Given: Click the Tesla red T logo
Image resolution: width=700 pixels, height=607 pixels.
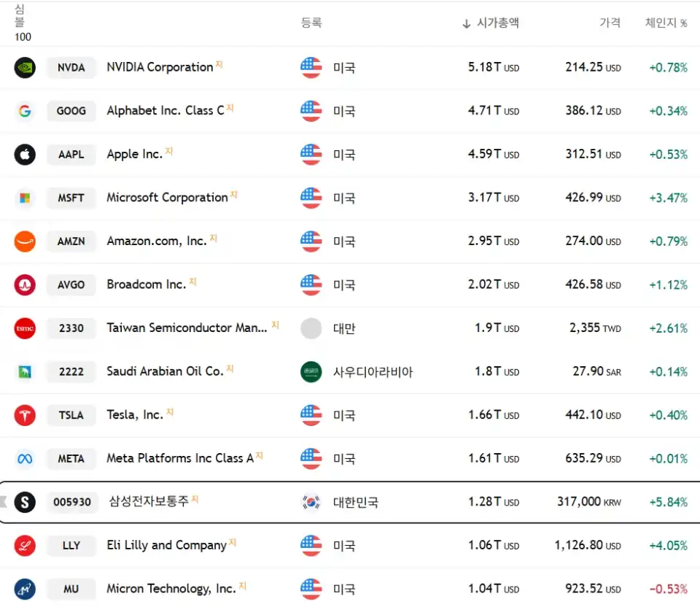Looking at the screenshot, I should tap(25, 415).
